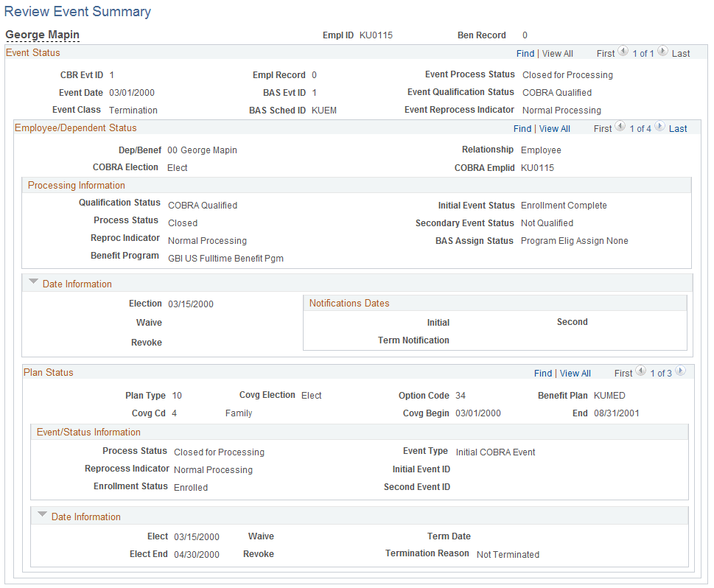Click View All in Event Status header

tap(557, 54)
